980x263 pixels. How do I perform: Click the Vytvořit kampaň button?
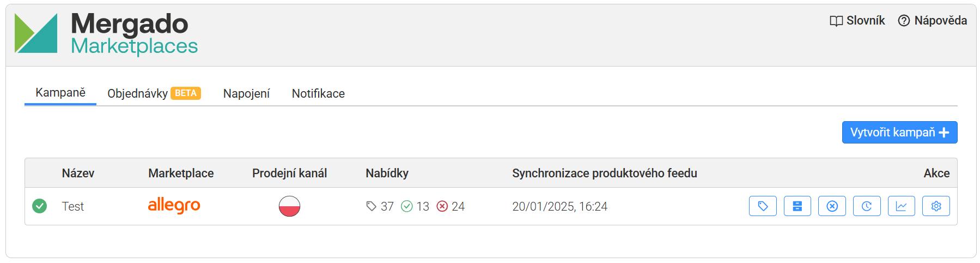pos(899,132)
